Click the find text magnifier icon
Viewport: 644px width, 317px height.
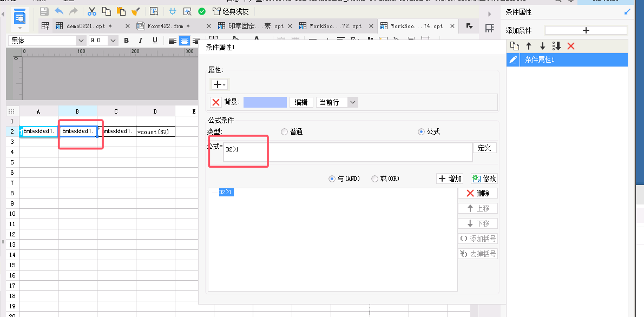point(154,11)
